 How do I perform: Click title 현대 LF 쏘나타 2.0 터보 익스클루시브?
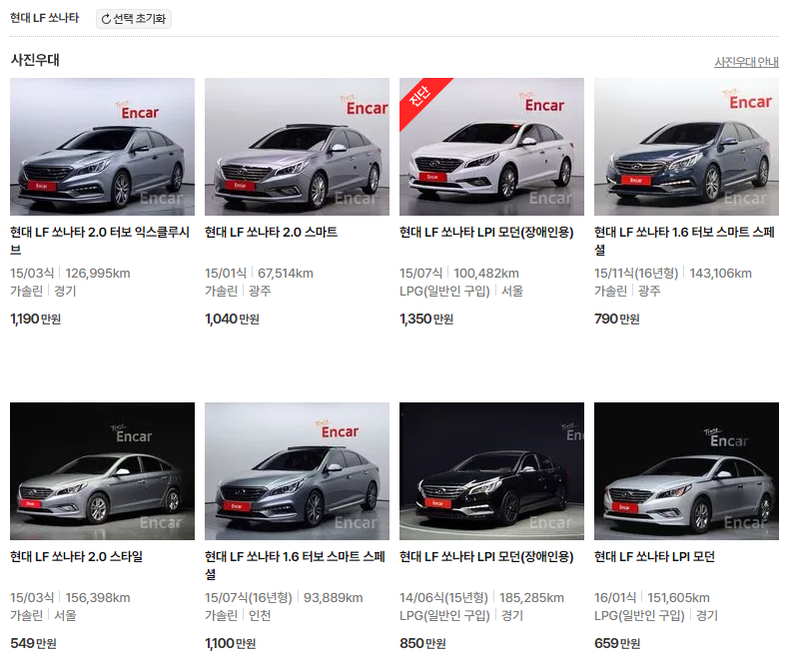coord(100,241)
